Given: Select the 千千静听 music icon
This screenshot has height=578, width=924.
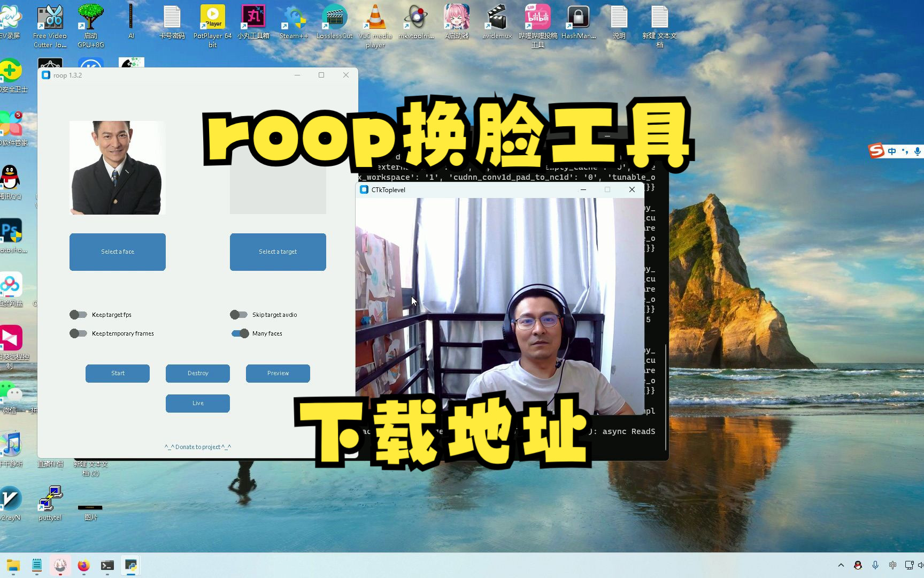Looking at the screenshot, I should (12, 450).
